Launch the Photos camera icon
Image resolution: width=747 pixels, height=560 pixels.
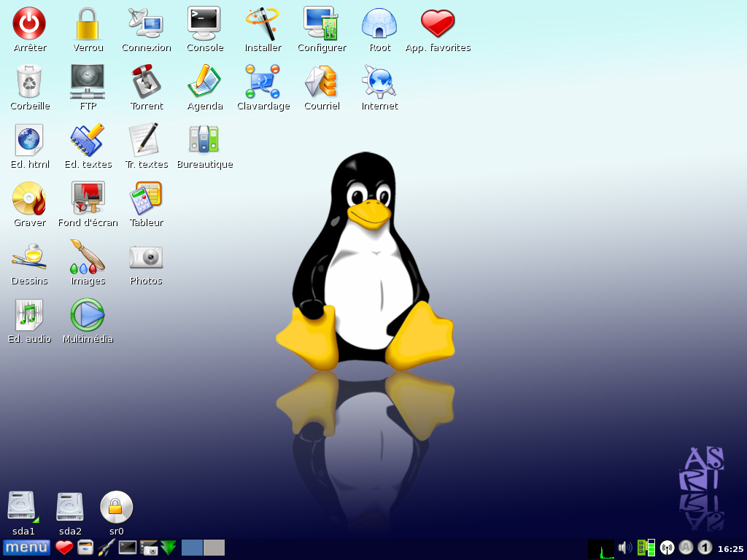pos(146,257)
